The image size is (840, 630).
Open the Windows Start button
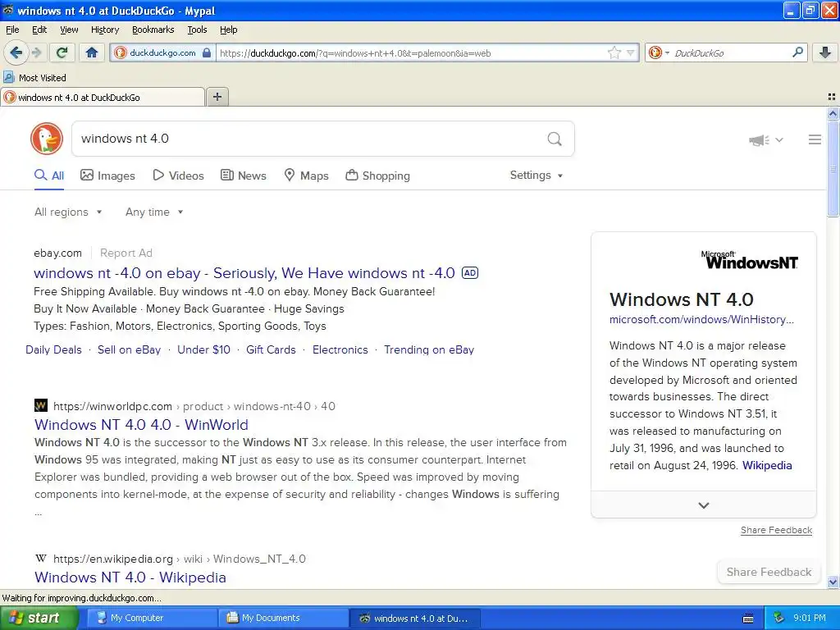click(x=39, y=618)
